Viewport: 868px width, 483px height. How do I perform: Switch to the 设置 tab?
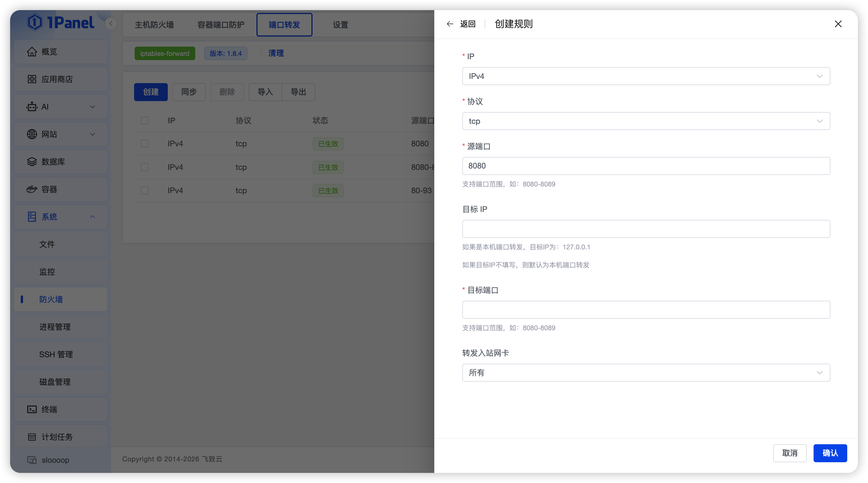click(340, 25)
